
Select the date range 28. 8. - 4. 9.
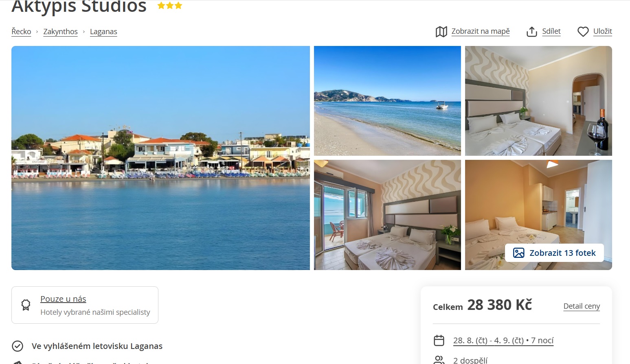tap(503, 340)
